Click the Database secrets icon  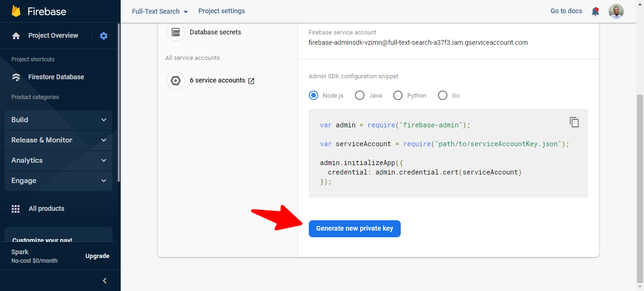coord(176,32)
